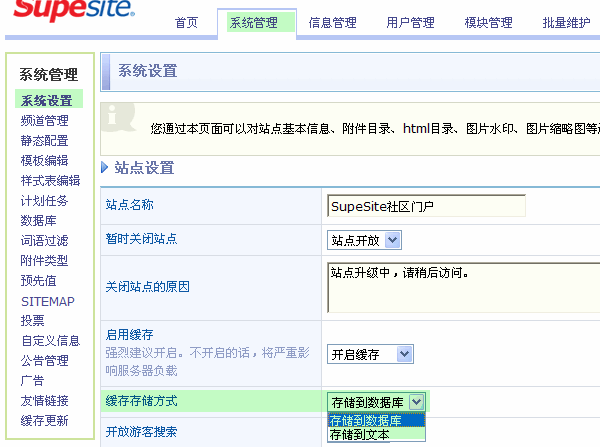Screen dimensions: 600x447
Task: Open 频道管理 in the sidebar
Action: pos(44,121)
